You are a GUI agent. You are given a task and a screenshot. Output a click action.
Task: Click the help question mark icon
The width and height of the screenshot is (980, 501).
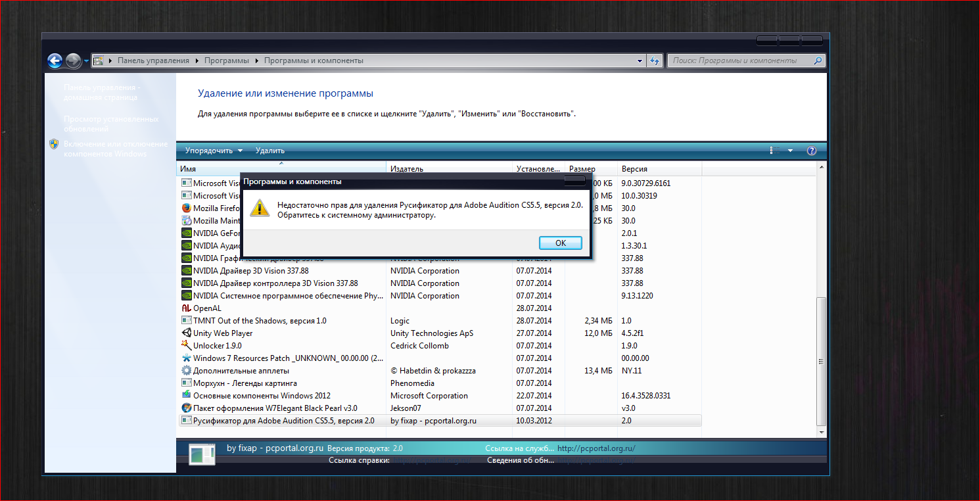(x=811, y=151)
